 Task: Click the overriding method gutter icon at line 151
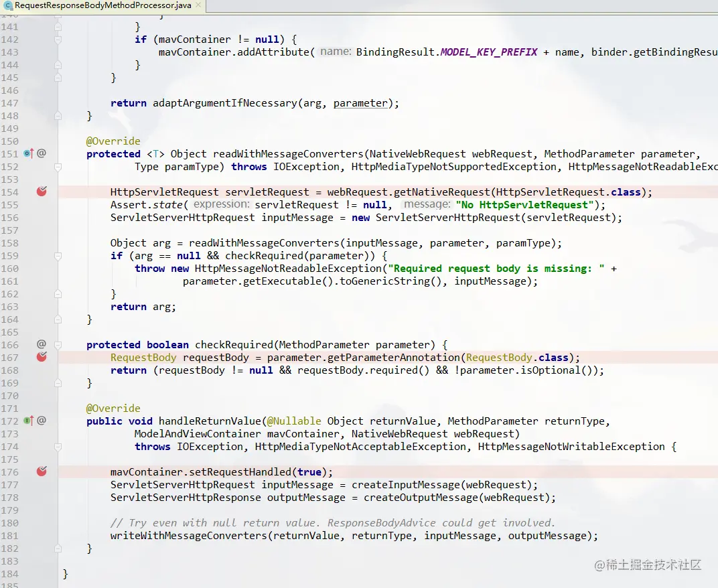coord(28,153)
